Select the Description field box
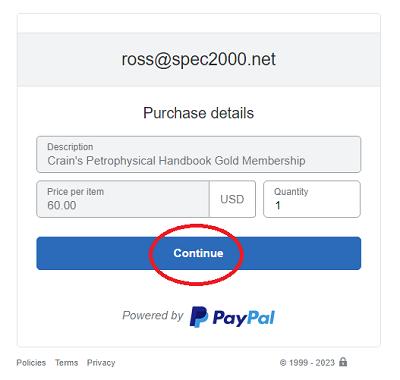 [x=199, y=154]
